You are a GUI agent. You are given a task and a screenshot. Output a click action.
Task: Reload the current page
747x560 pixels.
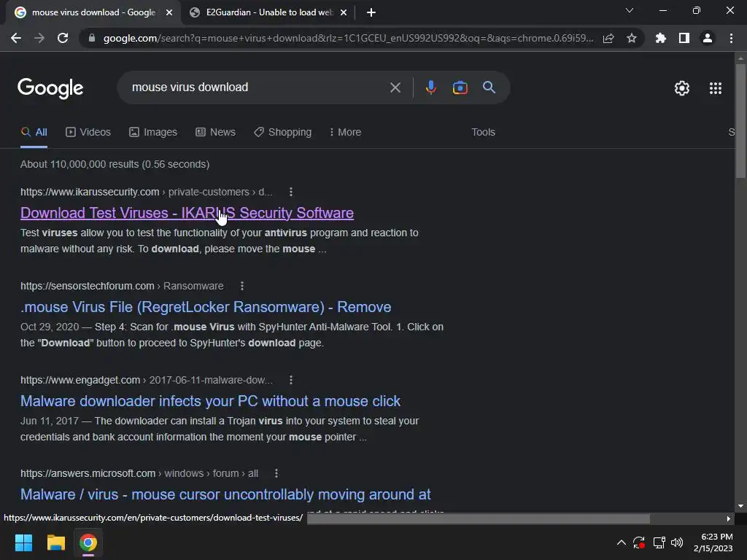(63, 38)
